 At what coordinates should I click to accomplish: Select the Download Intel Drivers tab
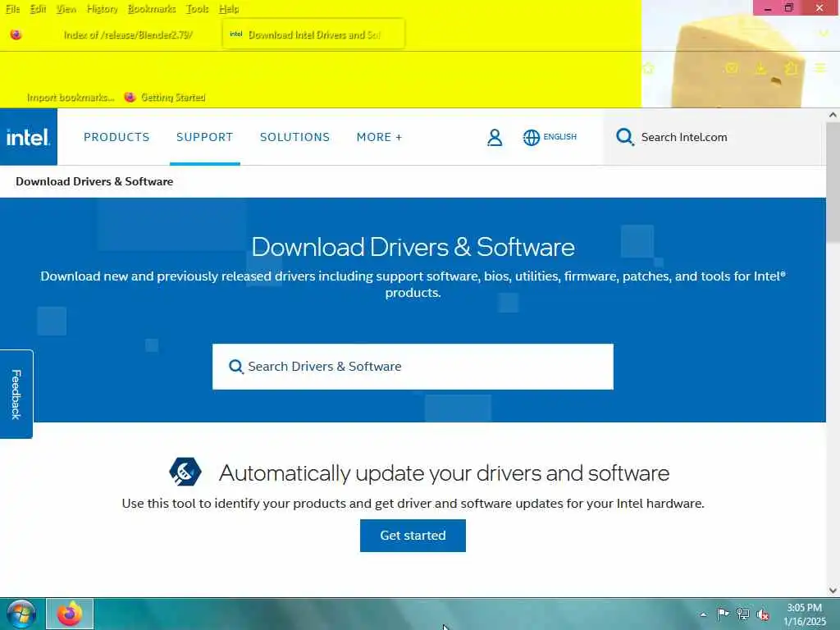click(x=313, y=34)
